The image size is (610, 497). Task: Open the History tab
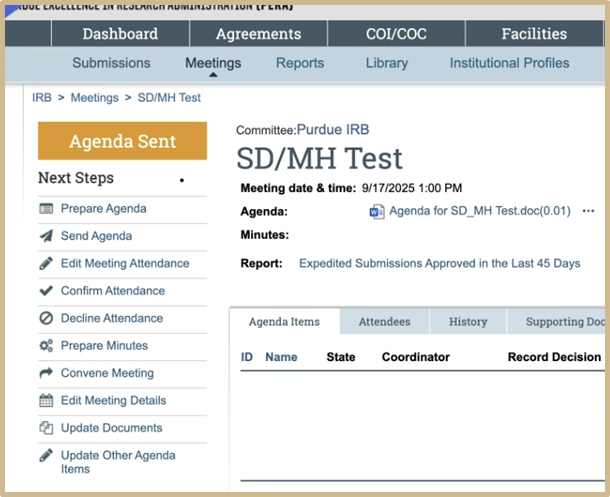coord(468,322)
